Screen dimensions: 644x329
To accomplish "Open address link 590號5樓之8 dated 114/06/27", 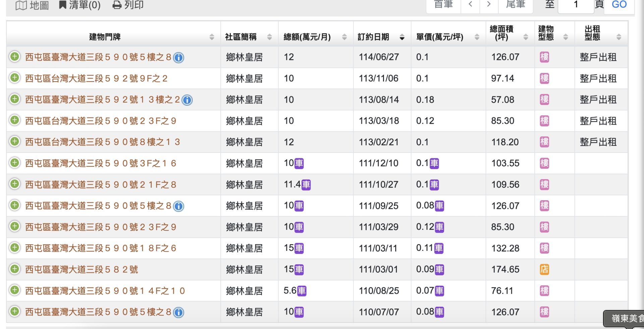I will tap(98, 57).
